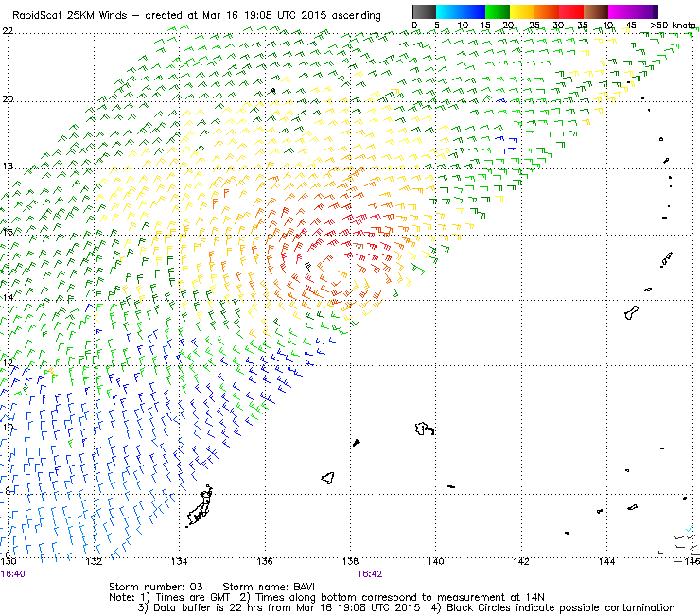
Task: Click the title text 'RapidScat 25KM Winds'
Action: pos(70,16)
